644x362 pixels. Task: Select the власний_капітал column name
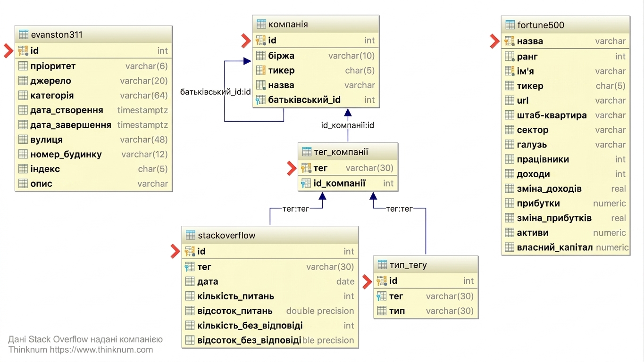pos(555,247)
